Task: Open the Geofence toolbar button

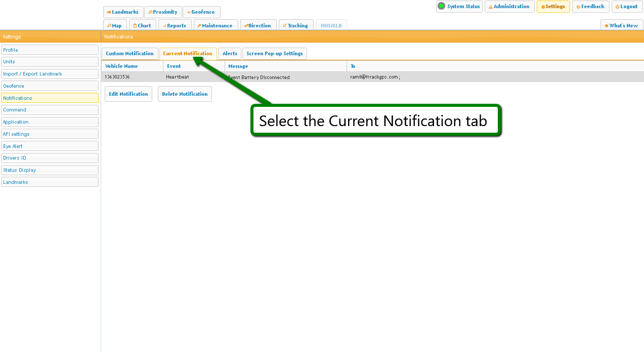Action: click(x=201, y=12)
